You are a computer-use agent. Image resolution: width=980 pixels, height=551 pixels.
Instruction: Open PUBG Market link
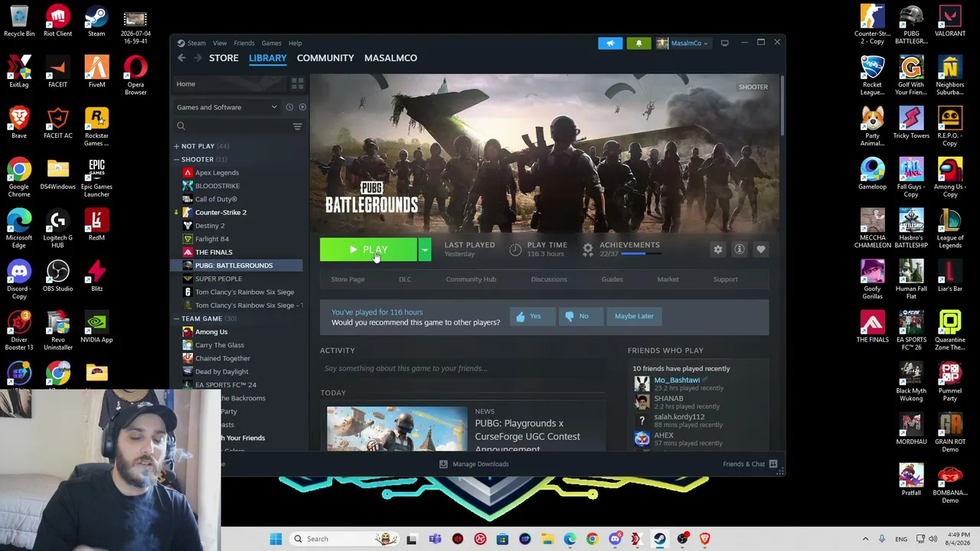coord(668,279)
